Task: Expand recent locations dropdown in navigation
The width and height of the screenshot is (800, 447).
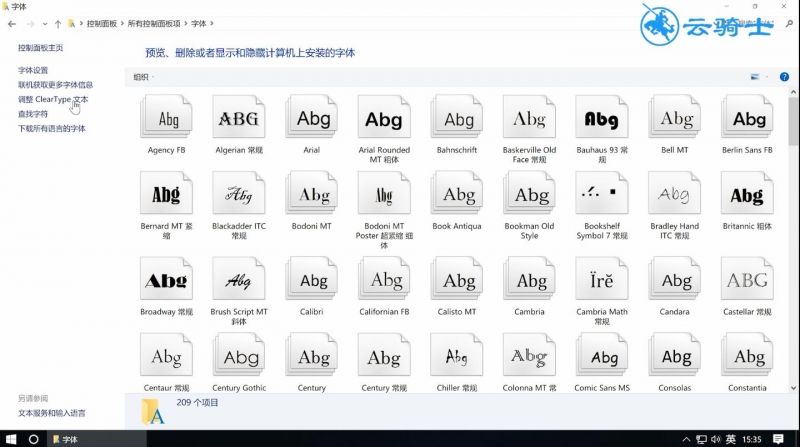Action: coord(45,23)
